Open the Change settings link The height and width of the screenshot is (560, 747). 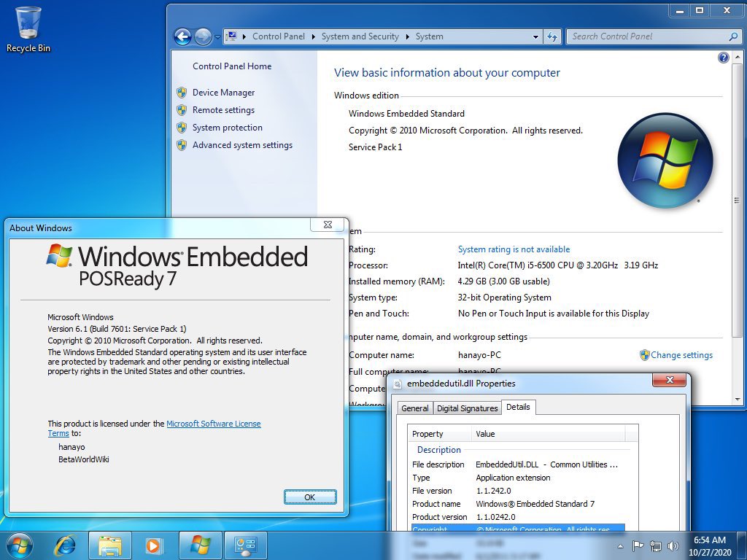pos(682,355)
